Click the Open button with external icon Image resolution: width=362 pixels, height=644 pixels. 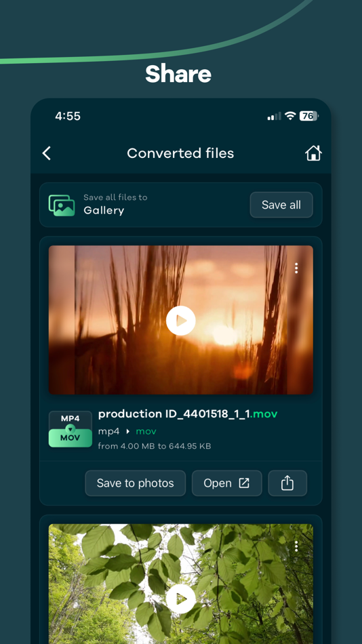227,483
